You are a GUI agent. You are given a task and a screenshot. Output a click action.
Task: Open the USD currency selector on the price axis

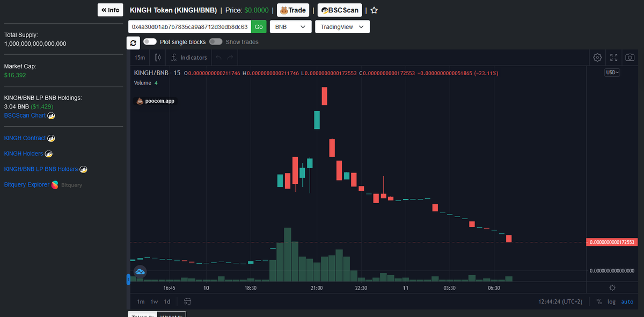[612, 73]
